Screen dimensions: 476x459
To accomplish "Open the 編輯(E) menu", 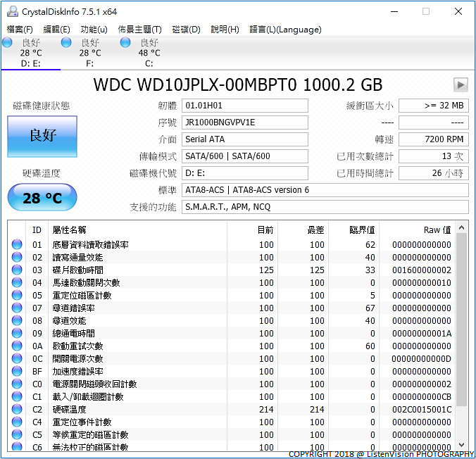I will [x=56, y=30].
